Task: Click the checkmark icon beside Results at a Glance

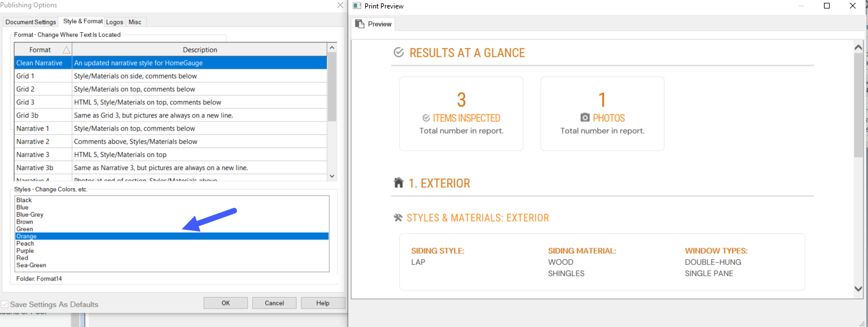Action: [398, 53]
